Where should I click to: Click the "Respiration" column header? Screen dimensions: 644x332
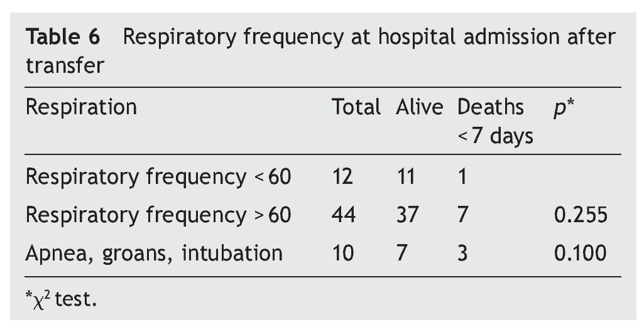[81, 107]
